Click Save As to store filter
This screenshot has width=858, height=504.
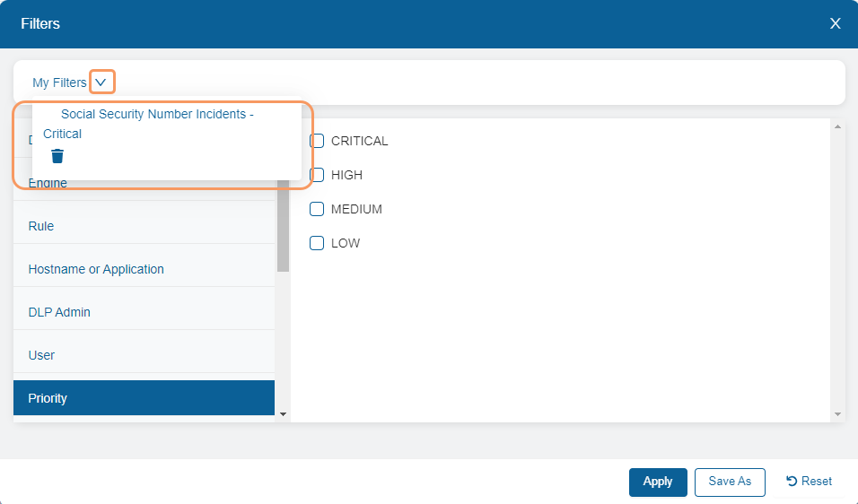coord(729,482)
